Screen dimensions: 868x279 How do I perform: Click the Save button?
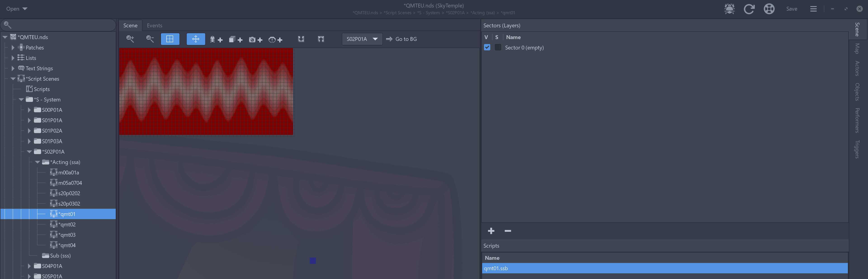pos(791,9)
